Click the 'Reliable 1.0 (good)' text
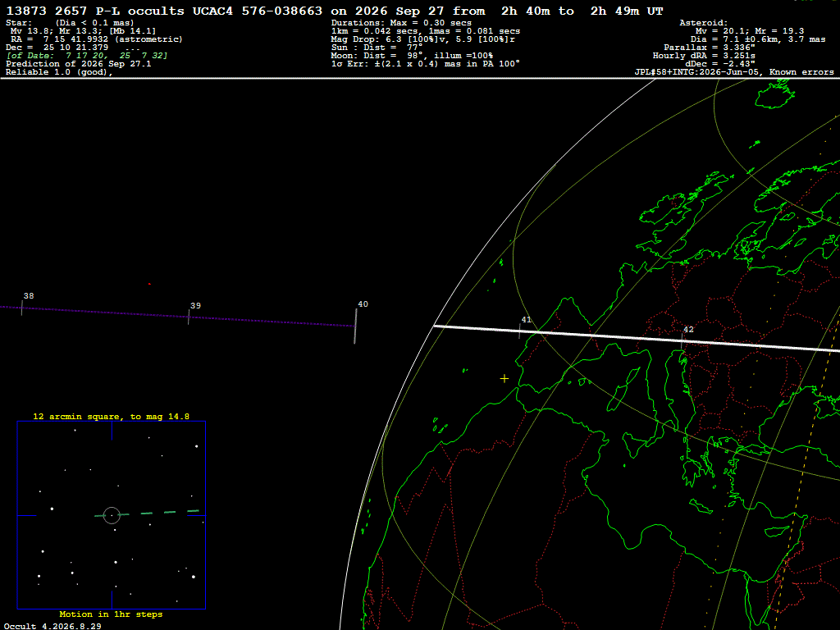 coord(59,72)
